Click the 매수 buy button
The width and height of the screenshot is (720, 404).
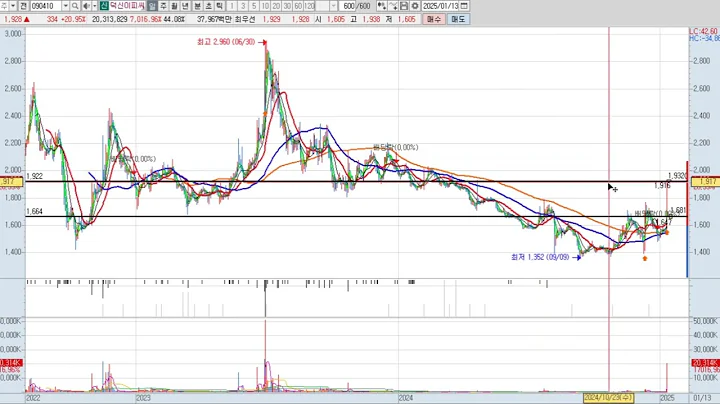tap(433, 19)
